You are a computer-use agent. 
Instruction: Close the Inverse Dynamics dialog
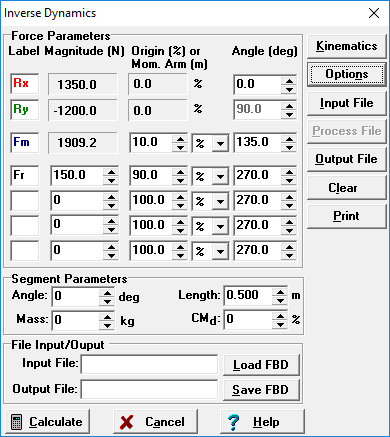(x=374, y=13)
